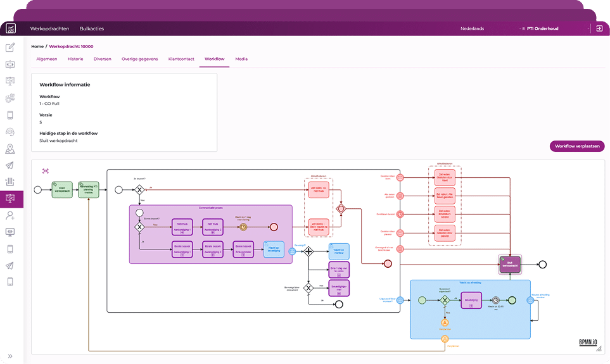This screenshot has width=610, height=364.
Task: Expand the 'Eerste bezoek Aankondiging 1' subprocess
Action: click(x=182, y=254)
